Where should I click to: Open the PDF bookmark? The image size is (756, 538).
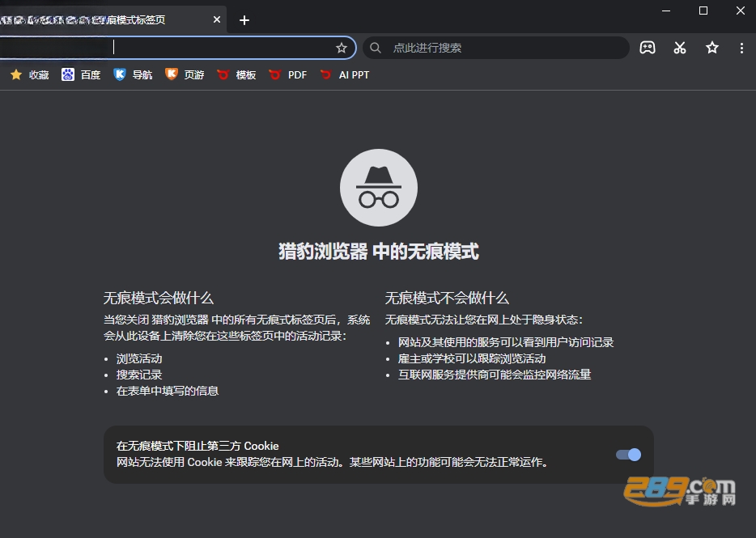(288, 74)
